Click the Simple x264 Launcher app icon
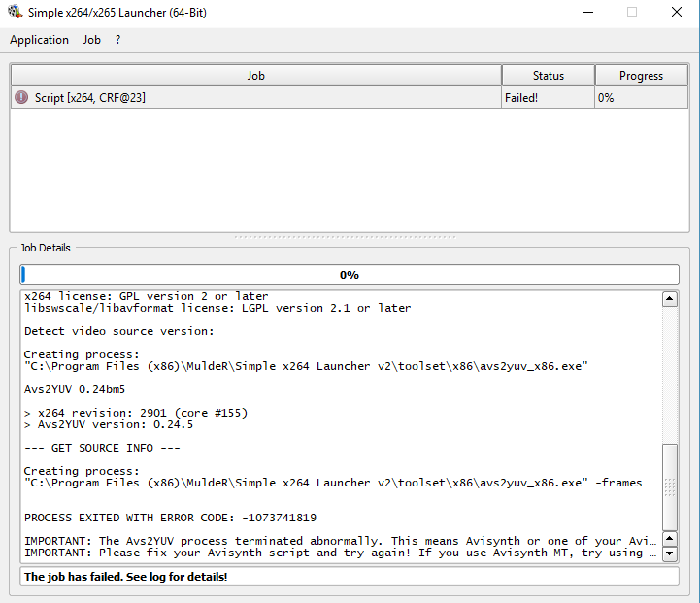The height and width of the screenshot is (603, 700). pyautogui.click(x=15, y=12)
